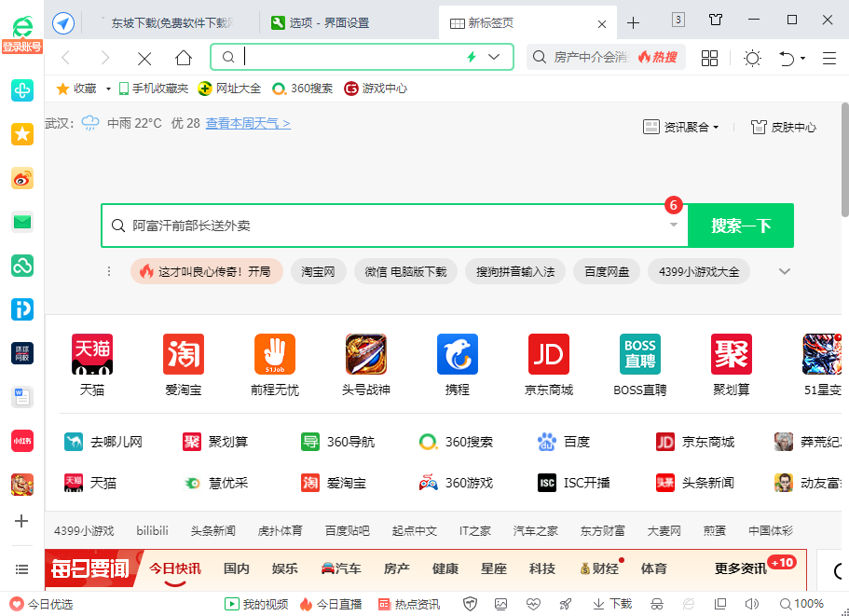
Task: Click the undo closed tab arrow icon
Action: click(787, 58)
